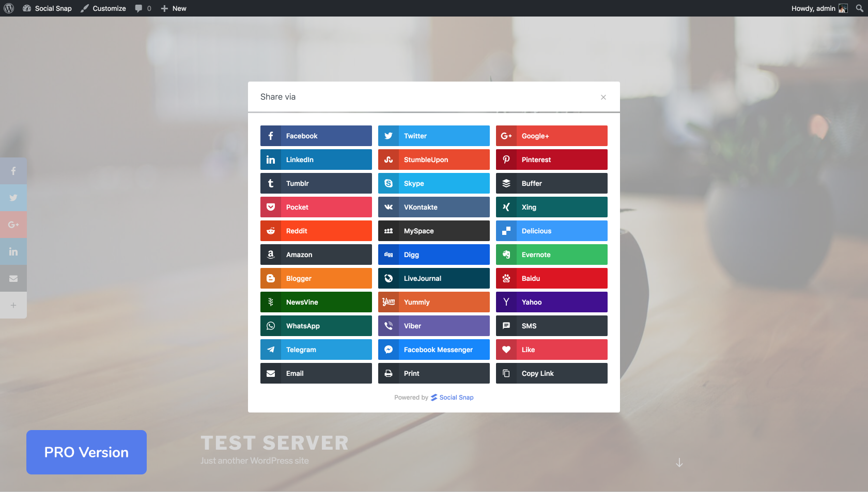Click the MySpace people icon
868x492 pixels.
[389, 231]
